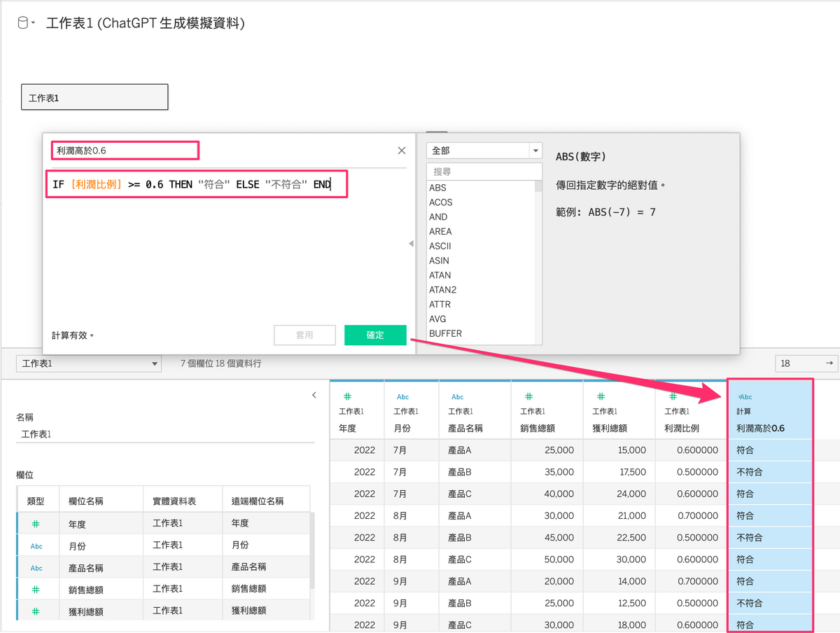840x633 pixels.
Task: Confirm calculation with 確定 button
Action: pos(375,335)
